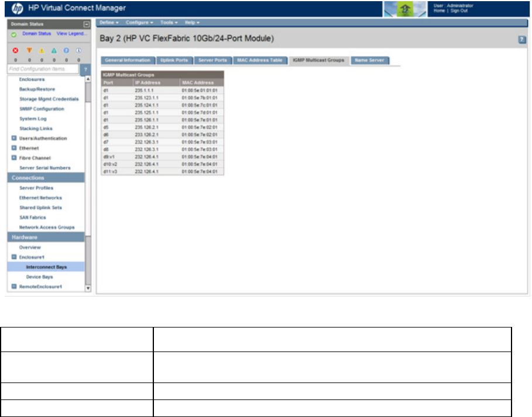
Task: Click the critical red X status icon
Action: pos(16,50)
